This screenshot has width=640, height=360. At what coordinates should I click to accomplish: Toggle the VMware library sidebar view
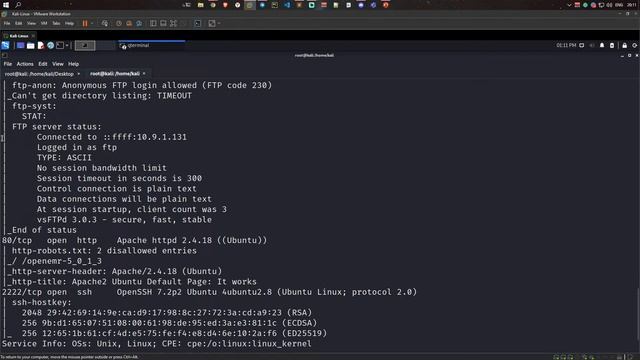pyautogui.click(x=153, y=24)
